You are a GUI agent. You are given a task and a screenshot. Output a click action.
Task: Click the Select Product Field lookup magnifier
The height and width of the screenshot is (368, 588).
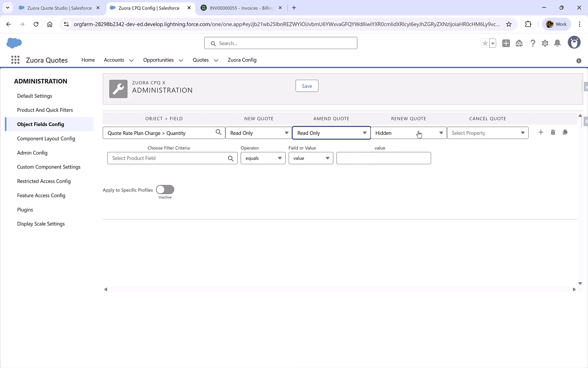pos(231,158)
